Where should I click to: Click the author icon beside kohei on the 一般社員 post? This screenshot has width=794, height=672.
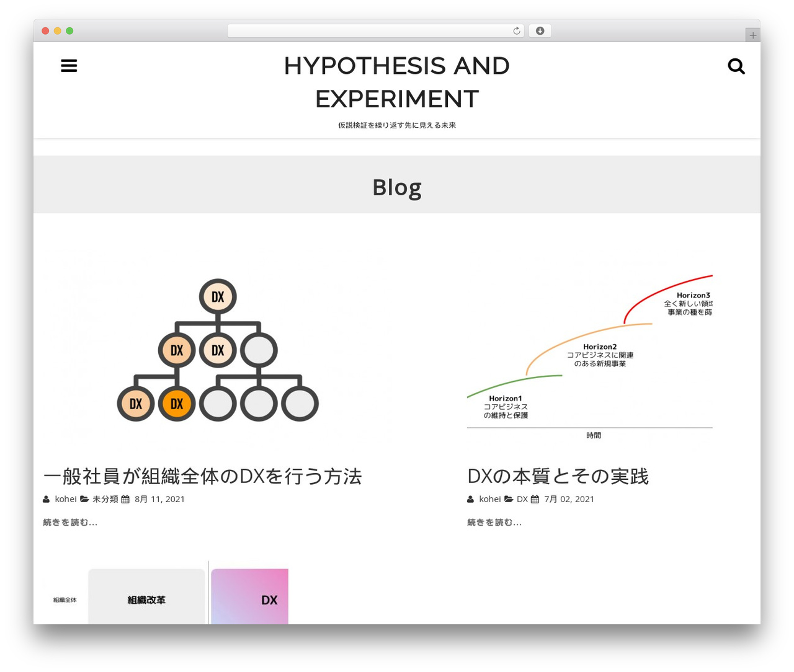pyautogui.click(x=47, y=499)
